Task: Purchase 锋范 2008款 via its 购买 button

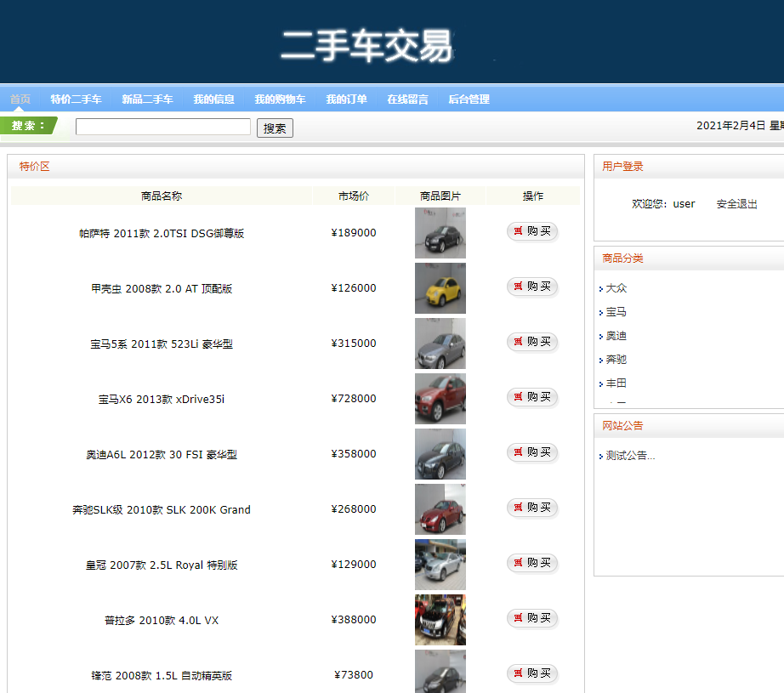Action: (x=531, y=673)
